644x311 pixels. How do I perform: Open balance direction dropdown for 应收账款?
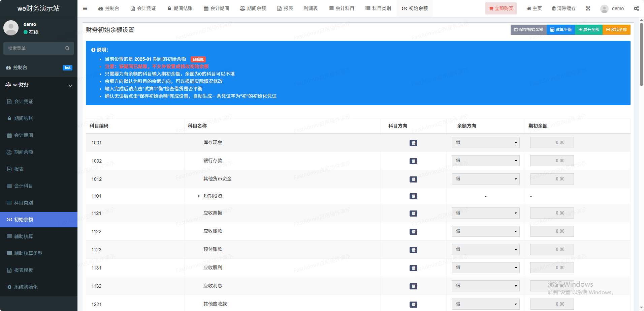point(485,231)
